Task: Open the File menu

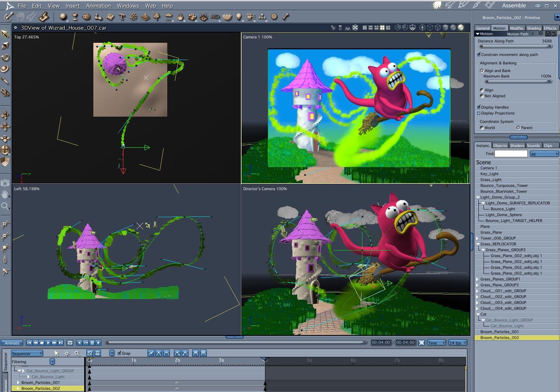Action: (x=22, y=6)
